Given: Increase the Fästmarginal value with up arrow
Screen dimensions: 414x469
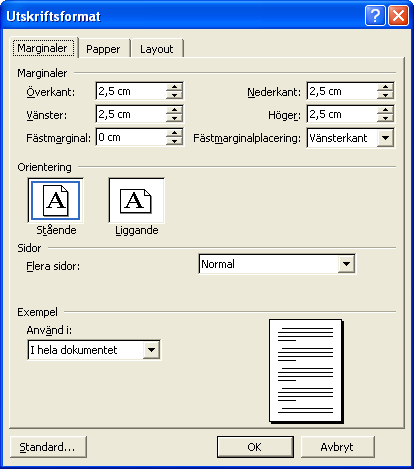Looking at the screenshot, I should 174,133.
